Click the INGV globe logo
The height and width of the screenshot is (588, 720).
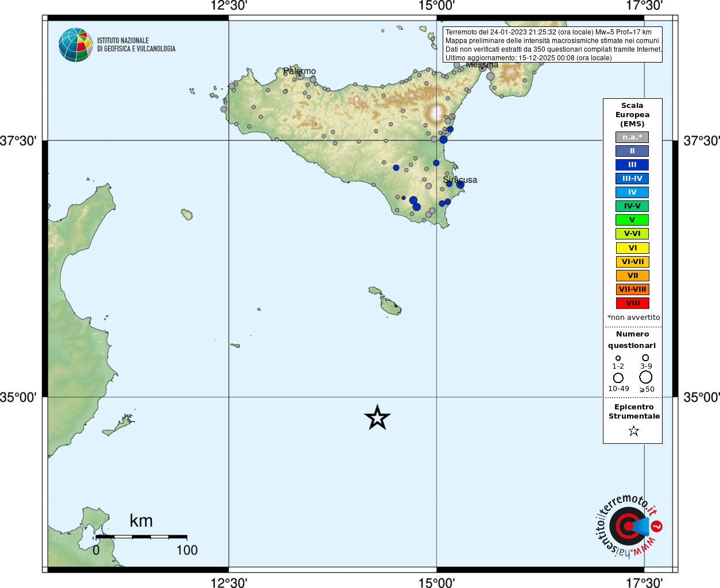point(76,45)
